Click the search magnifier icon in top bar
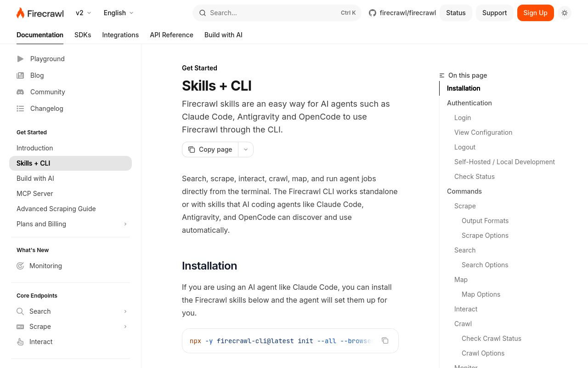588x368 pixels. pos(203,13)
